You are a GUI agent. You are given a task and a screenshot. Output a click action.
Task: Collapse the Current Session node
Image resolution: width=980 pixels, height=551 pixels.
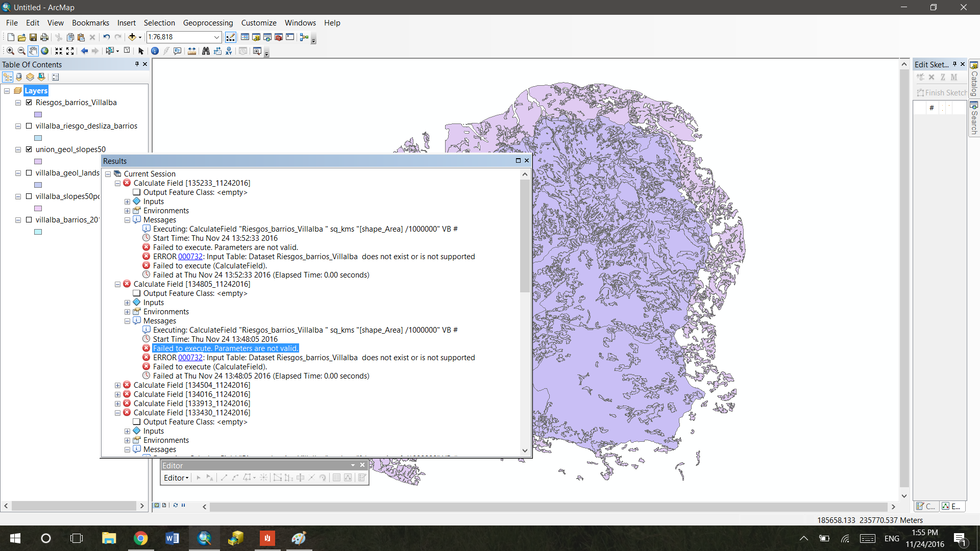(x=108, y=174)
